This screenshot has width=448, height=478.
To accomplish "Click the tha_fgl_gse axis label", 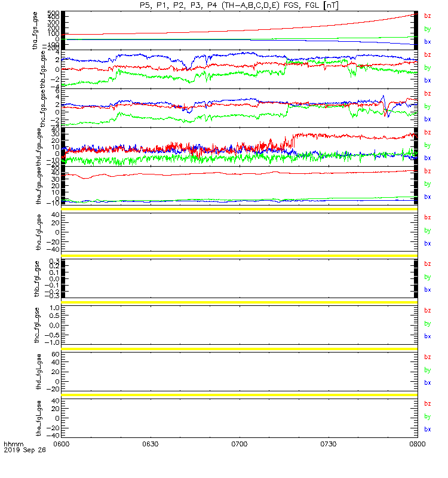I will [38, 232].
